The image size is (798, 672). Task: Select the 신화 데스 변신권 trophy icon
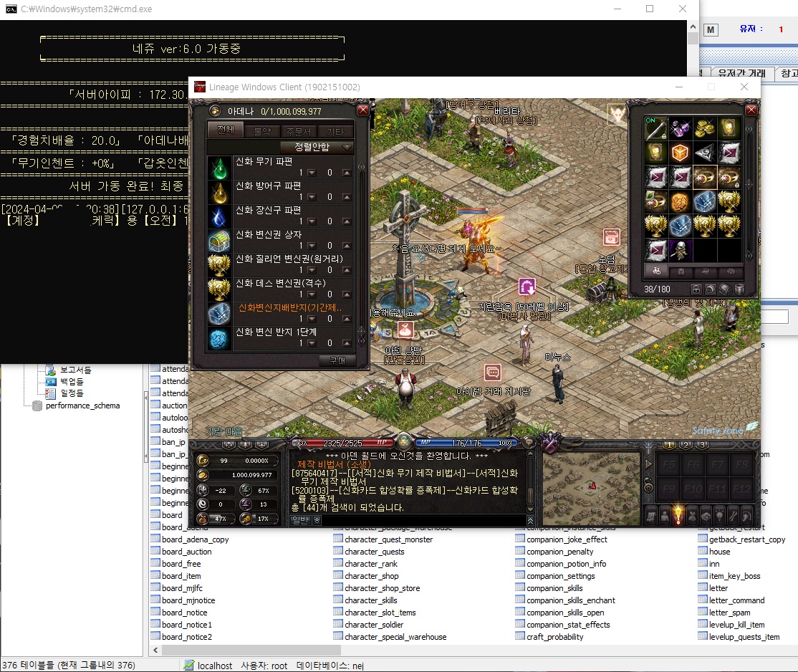219,290
